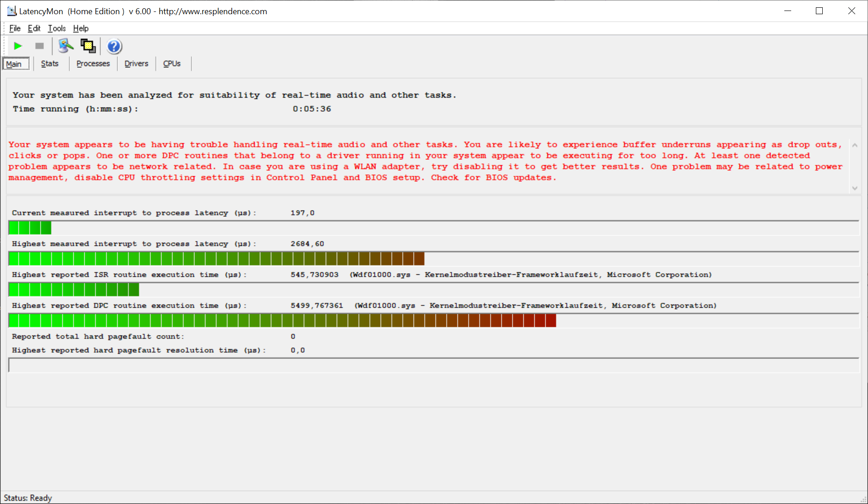868x504 pixels.
Task: Click 'Your system has been analyzed' text line
Action: pos(235,95)
